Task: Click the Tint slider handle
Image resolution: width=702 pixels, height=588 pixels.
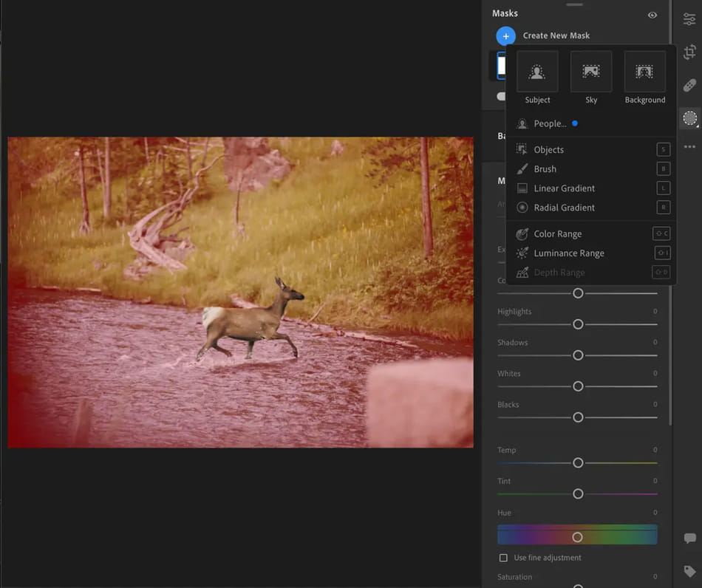Action: point(578,494)
